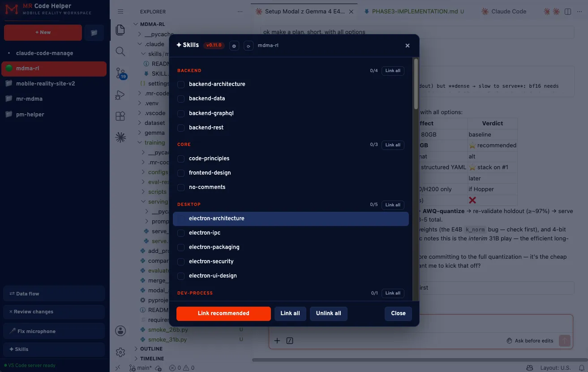Click Link all for the DESKTOP group
This screenshot has height=372, width=588.
(393, 205)
